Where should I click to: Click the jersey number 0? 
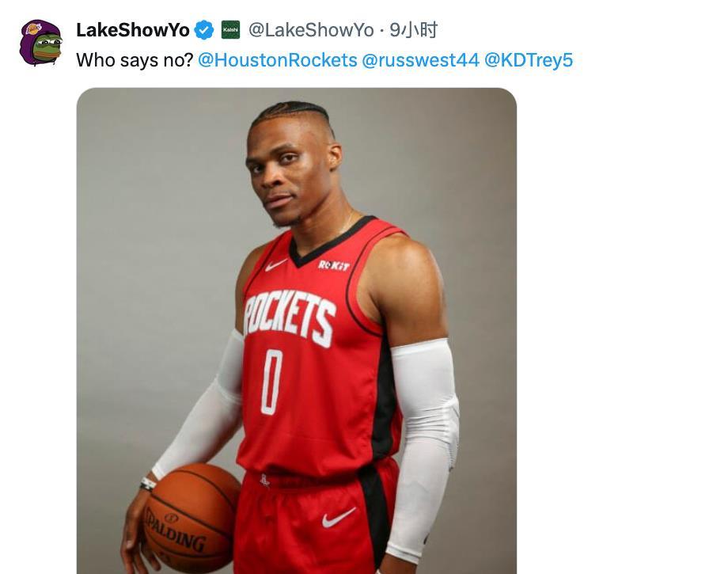pos(272,382)
